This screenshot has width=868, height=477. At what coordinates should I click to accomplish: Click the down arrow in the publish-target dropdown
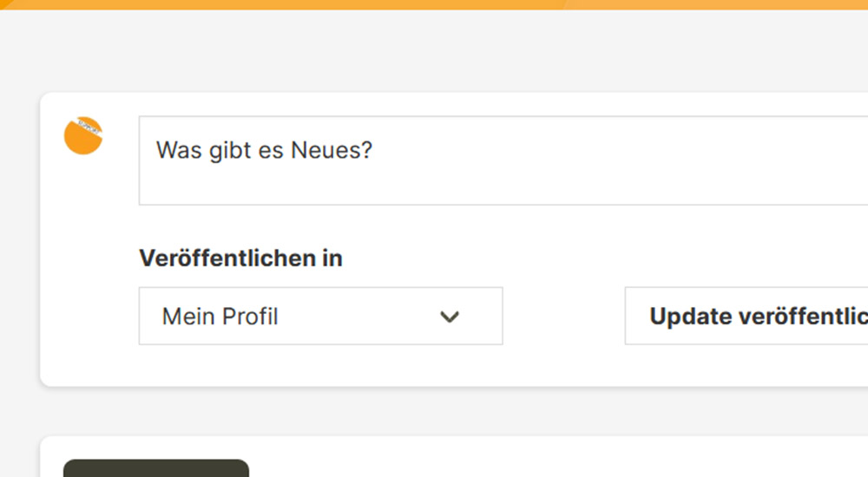click(449, 317)
